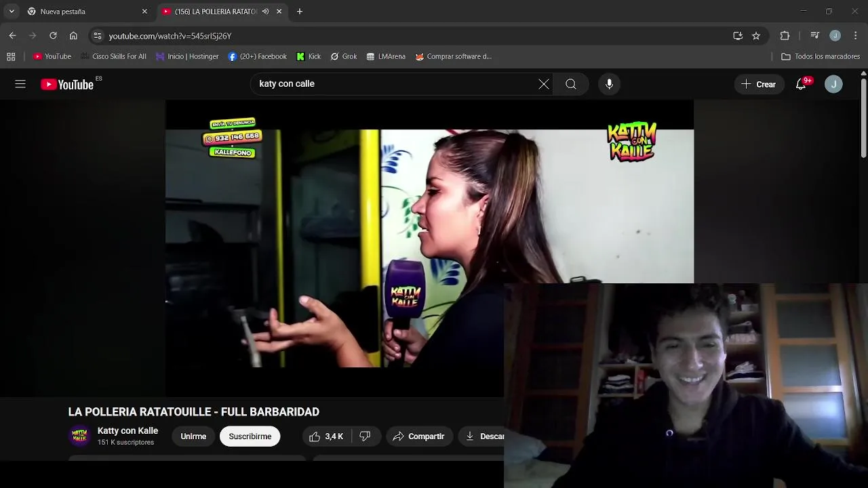Open the account avatar menu
The width and height of the screenshot is (868, 488).
[833, 84]
